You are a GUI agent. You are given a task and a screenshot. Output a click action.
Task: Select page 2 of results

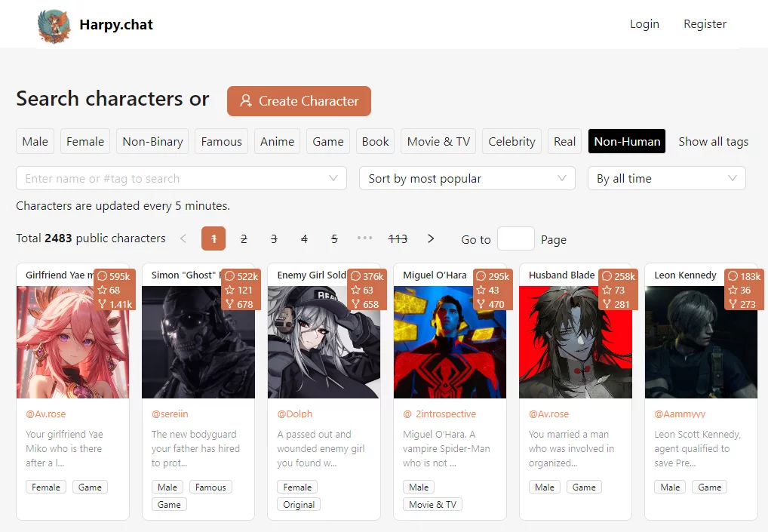[244, 238]
